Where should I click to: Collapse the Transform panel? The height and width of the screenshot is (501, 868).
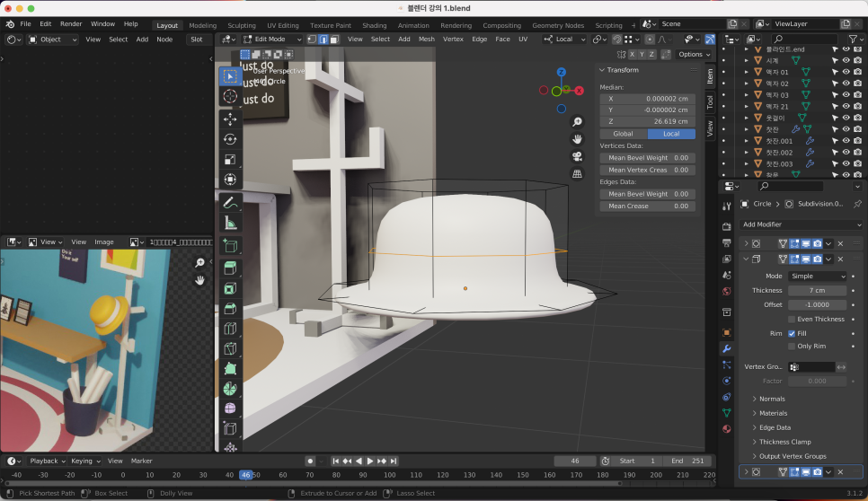[602, 70]
